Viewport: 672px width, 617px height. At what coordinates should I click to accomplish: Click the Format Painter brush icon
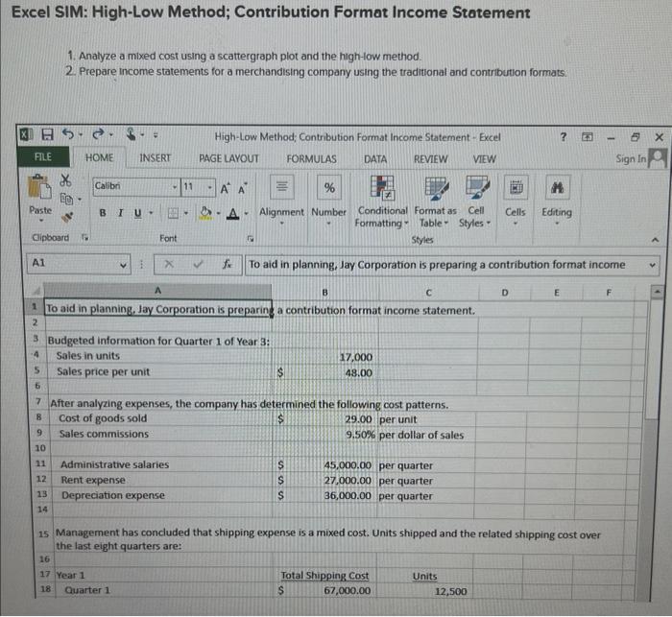coord(66,217)
